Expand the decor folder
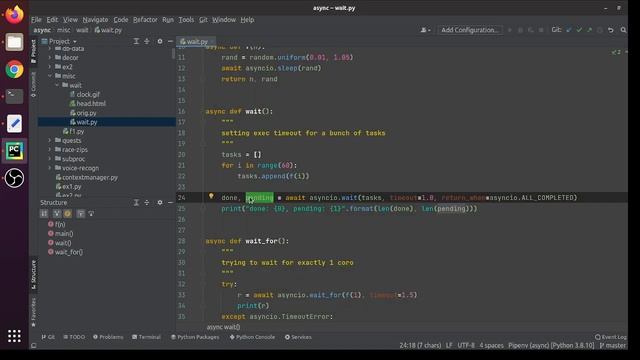Image resolution: width=640 pixels, height=360 pixels. click(50, 58)
